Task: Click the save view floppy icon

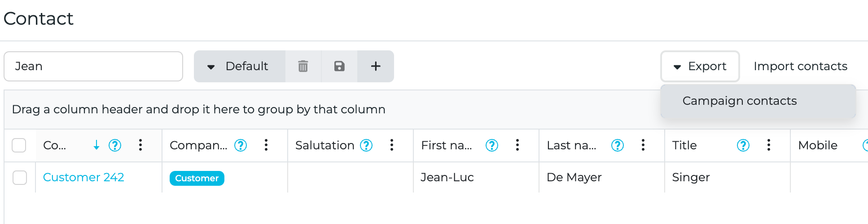Action: [339, 66]
